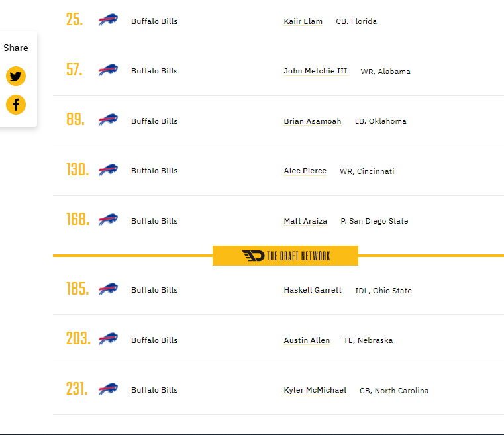504x435 pixels.
Task: Open the Alec Pierce link
Action: [305, 171]
